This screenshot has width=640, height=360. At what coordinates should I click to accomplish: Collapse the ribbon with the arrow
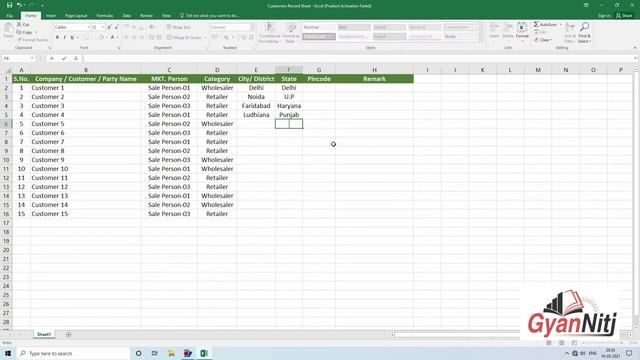click(635, 48)
